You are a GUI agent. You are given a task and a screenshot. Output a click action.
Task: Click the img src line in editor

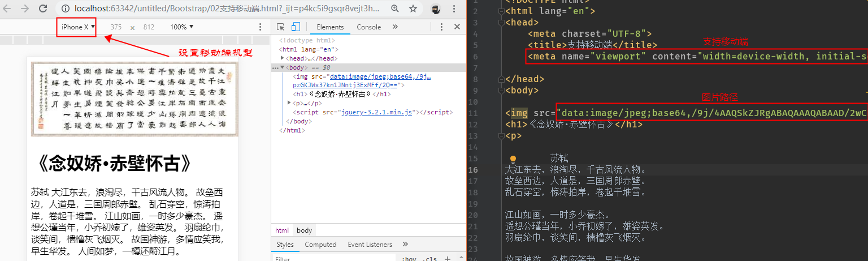pyautogui.click(x=686, y=113)
